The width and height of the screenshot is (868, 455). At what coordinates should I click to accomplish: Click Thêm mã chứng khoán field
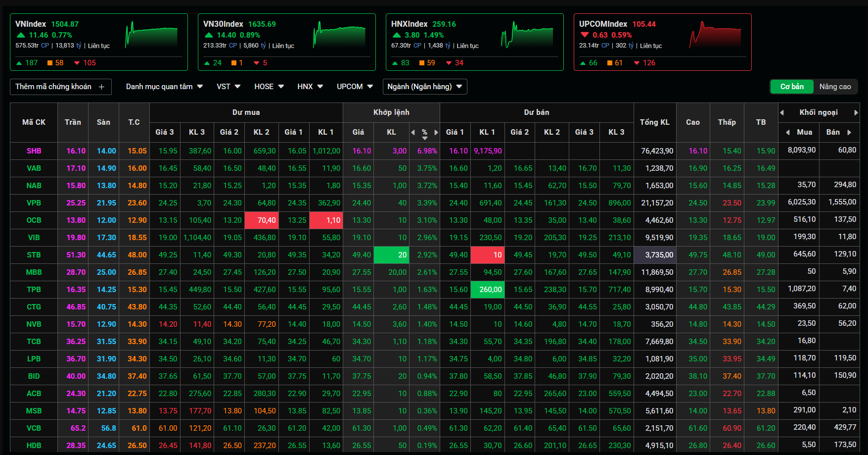(60, 87)
